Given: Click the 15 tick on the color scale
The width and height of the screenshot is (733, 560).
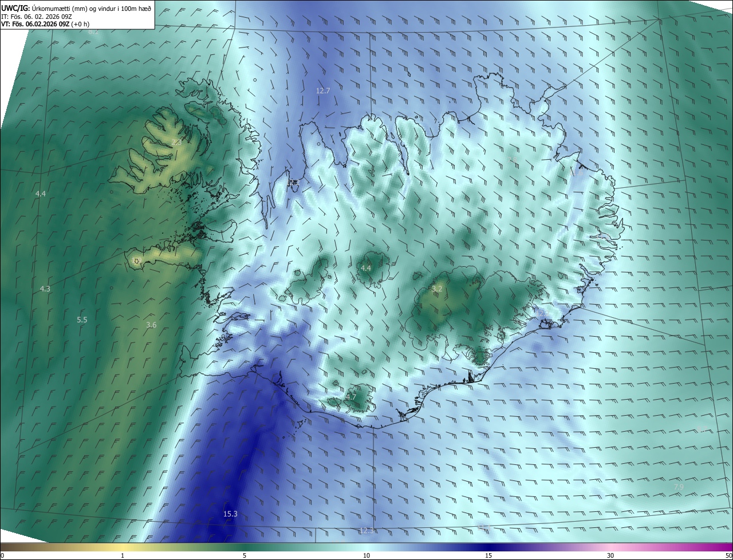Looking at the screenshot, I should [x=488, y=555].
